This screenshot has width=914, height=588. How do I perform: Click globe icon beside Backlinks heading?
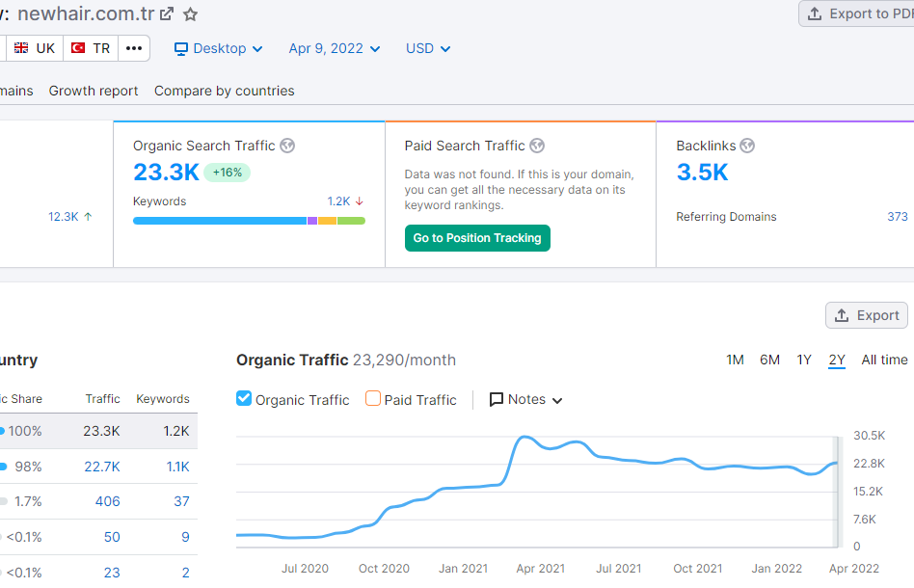747,146
